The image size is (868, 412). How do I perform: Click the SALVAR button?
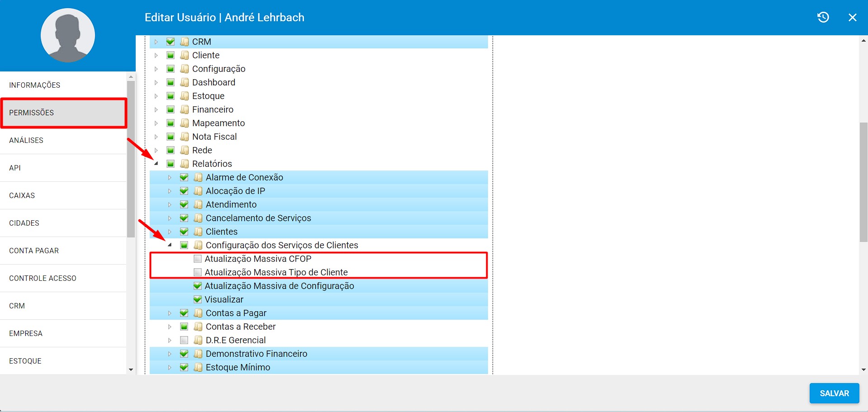834,393
